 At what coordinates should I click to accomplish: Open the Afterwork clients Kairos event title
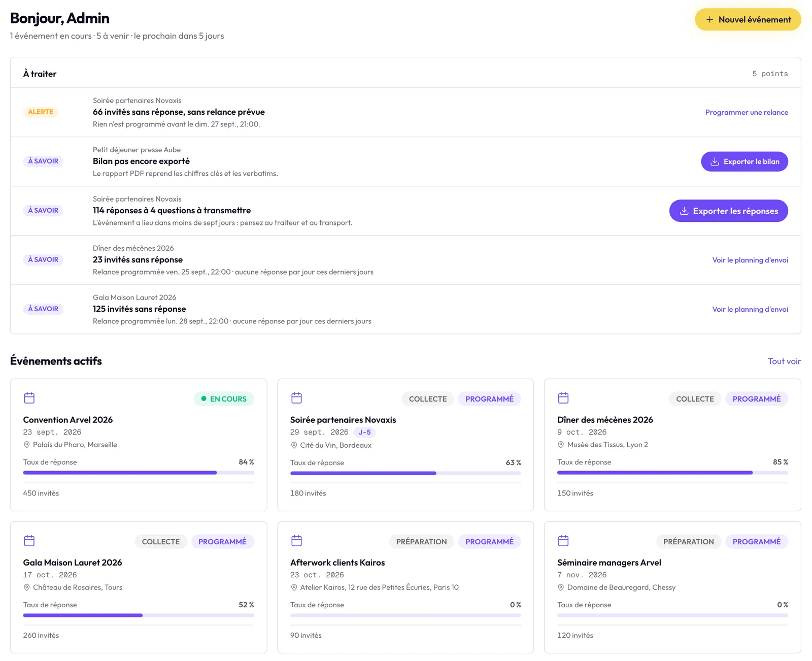click(337, 563)
